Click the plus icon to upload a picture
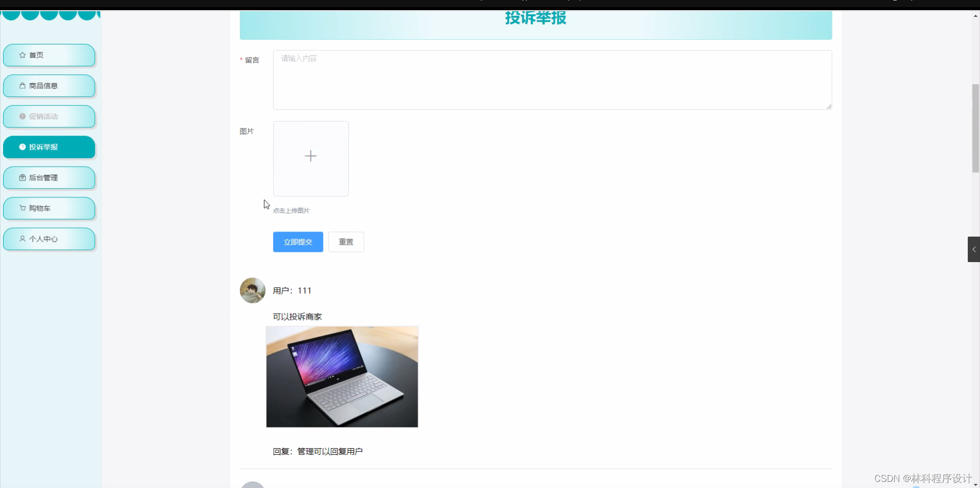The image size is (980, 488). (311, 156)
